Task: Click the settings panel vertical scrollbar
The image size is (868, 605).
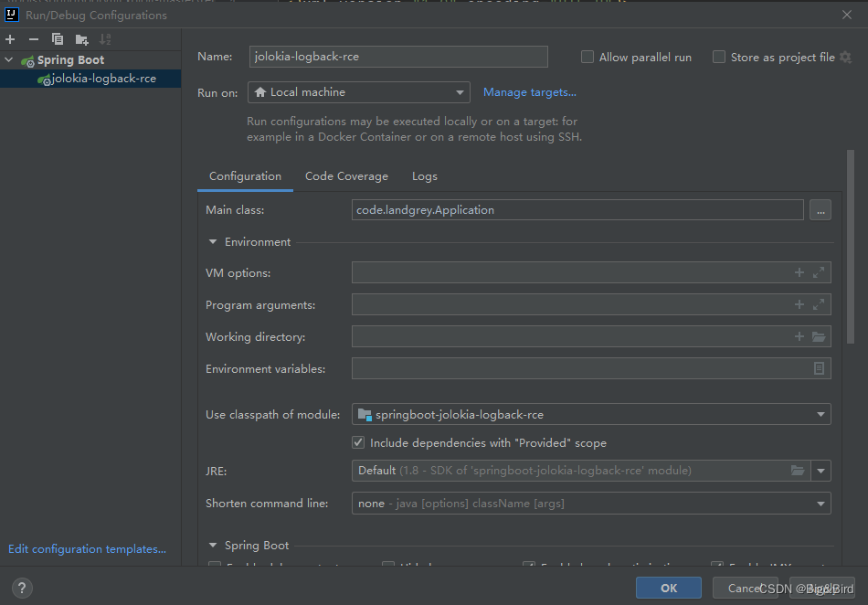Action: tap(851, 247)
